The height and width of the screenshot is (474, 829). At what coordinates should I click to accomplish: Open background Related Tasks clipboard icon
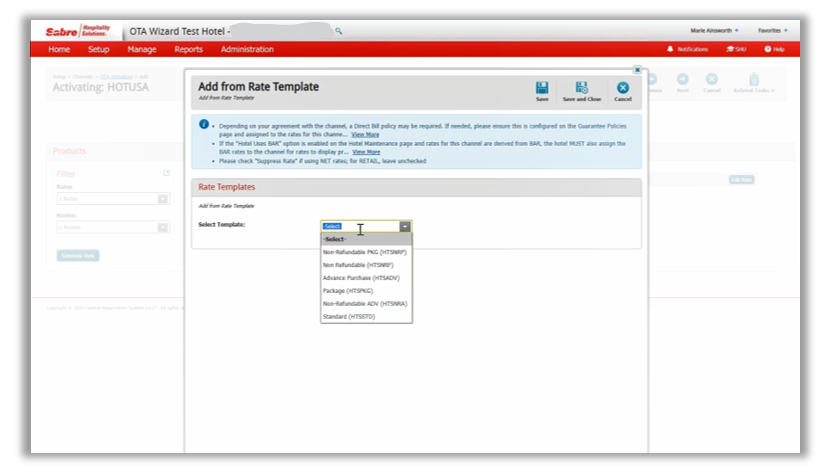click(x=754, y=79)
